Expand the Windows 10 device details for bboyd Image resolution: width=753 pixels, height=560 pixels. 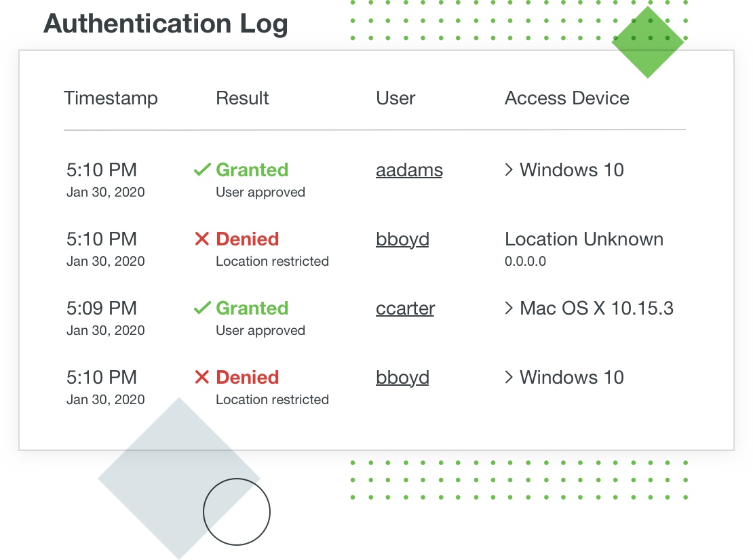[x=509, y=378]
